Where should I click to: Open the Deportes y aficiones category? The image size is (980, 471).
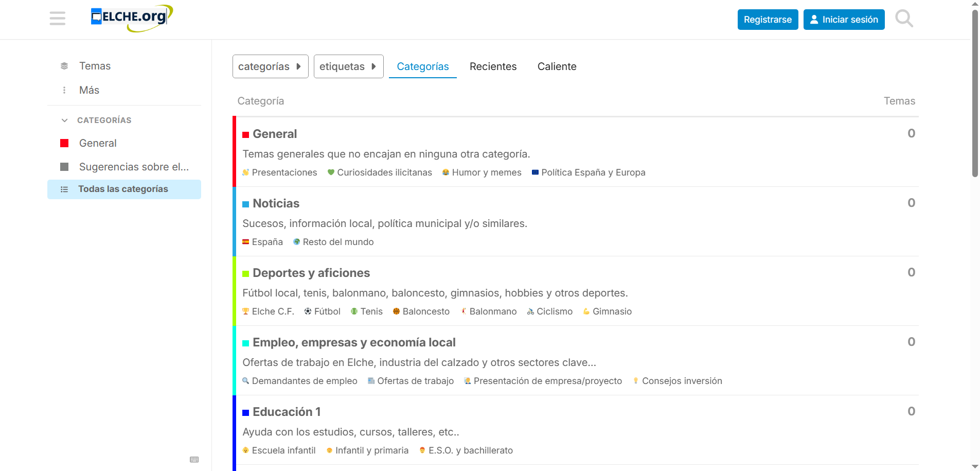click(311, 273)
